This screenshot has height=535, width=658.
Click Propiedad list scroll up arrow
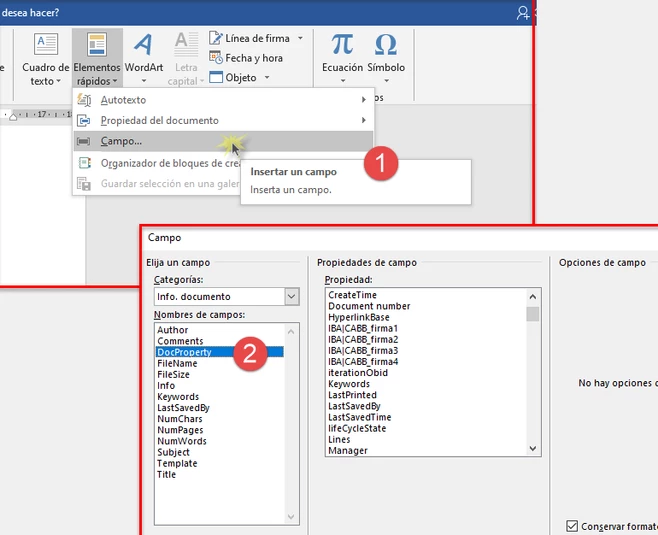pyautogui.click(x=533, y=297)
